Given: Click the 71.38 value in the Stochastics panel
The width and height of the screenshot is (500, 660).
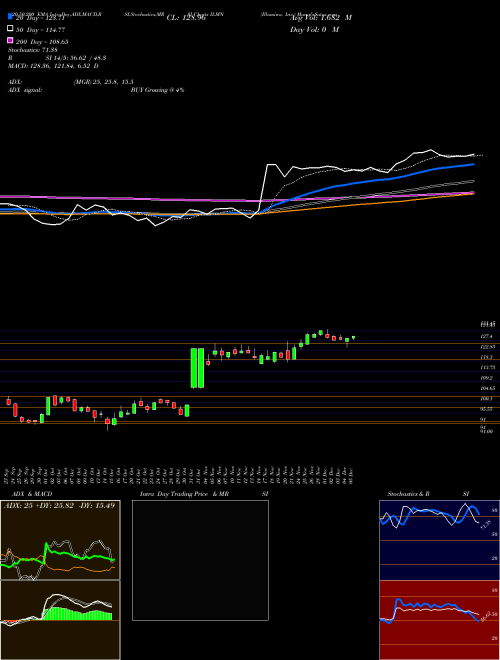Looking at the screenshot, I should [484, 526].
